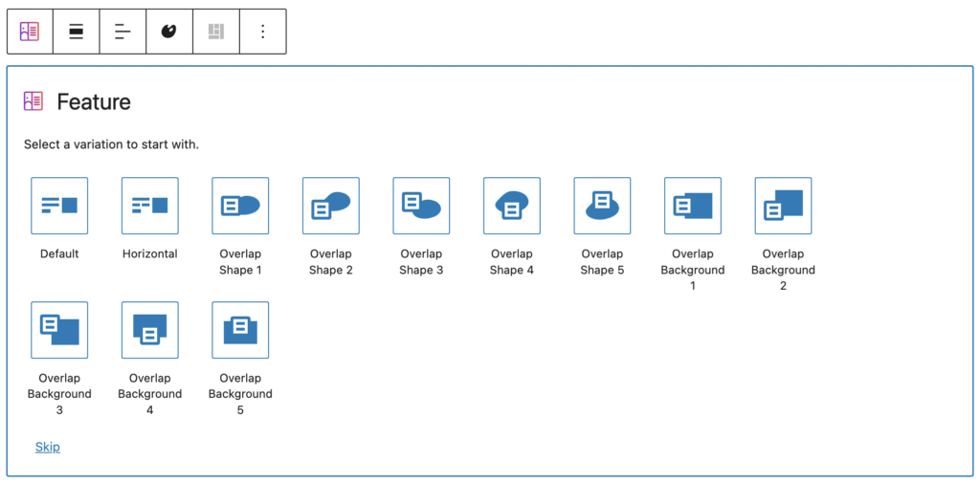The width and height of the screenshot is (980, 484).
Task: Pick the Overlap Shape 2 icon
Action: pos(331,206)
